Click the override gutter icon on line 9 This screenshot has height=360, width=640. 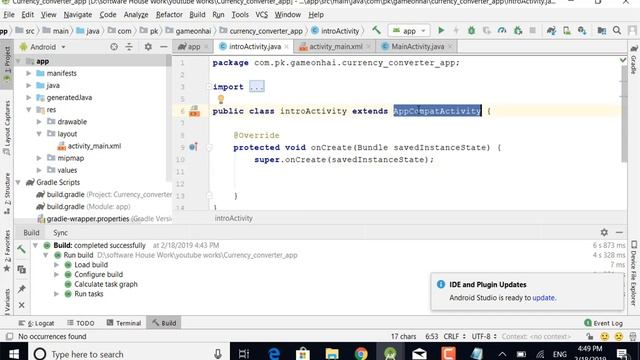click(x=193, y=147)
